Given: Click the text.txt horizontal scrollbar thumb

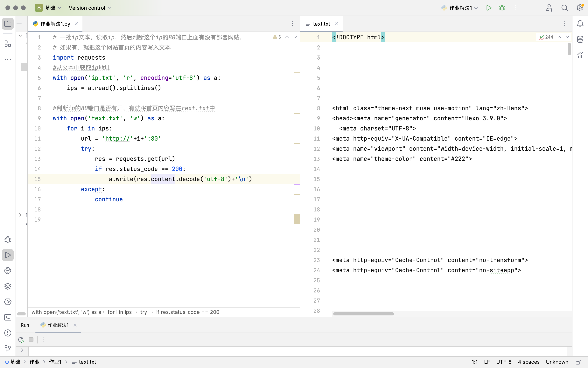Looking at the screenshot, I should pyautogui.click(x=363, y=314).
